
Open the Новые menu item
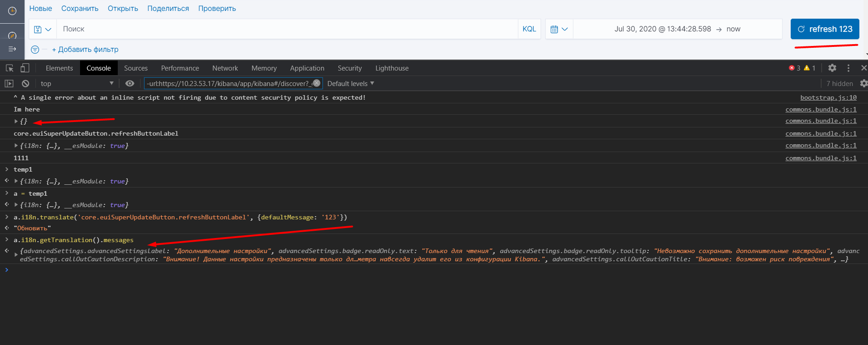[40, 8]
